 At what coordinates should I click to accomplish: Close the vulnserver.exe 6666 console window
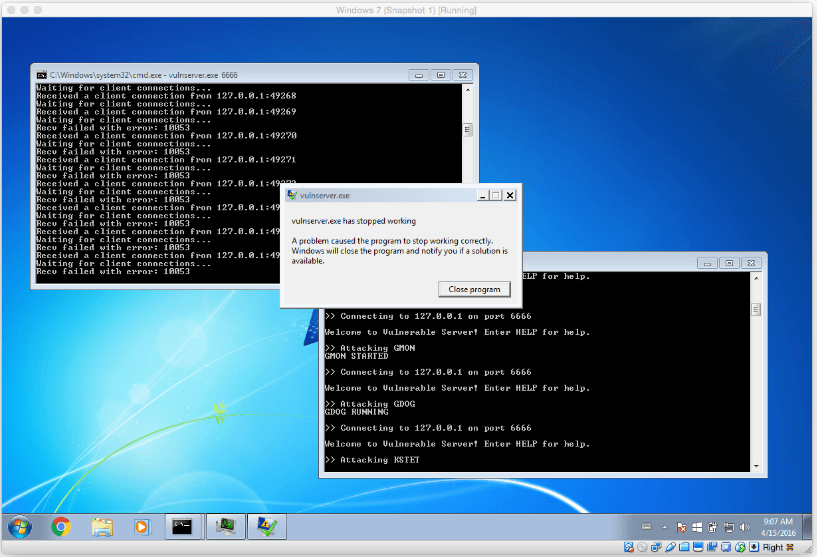pos(463,75)
